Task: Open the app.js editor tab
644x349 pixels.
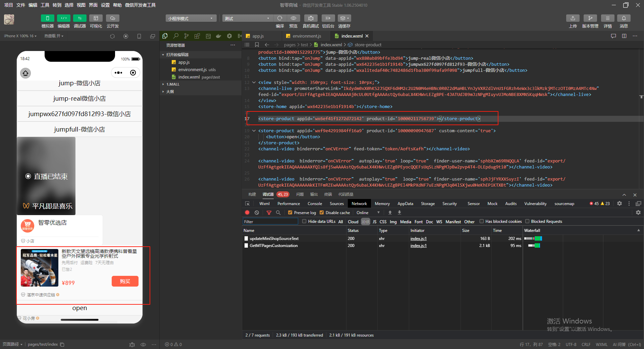Action: coord(258,36)
